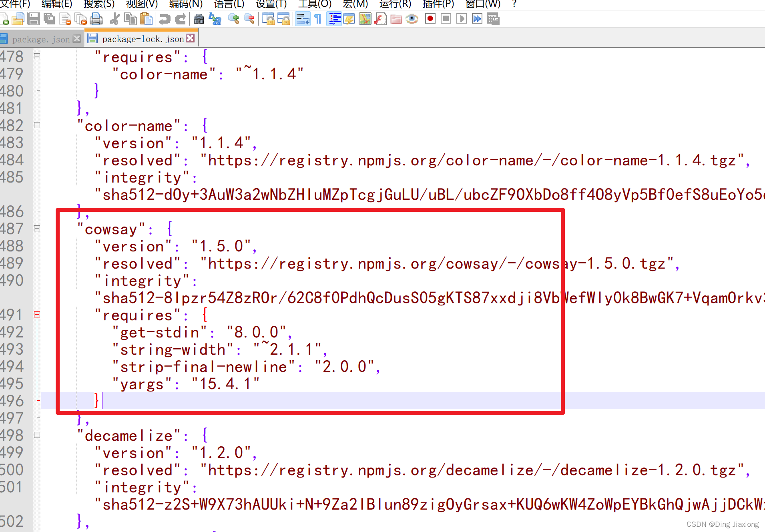
Task: Click the "get-stdin": "8.0.0" line
Action: point(203,332)
